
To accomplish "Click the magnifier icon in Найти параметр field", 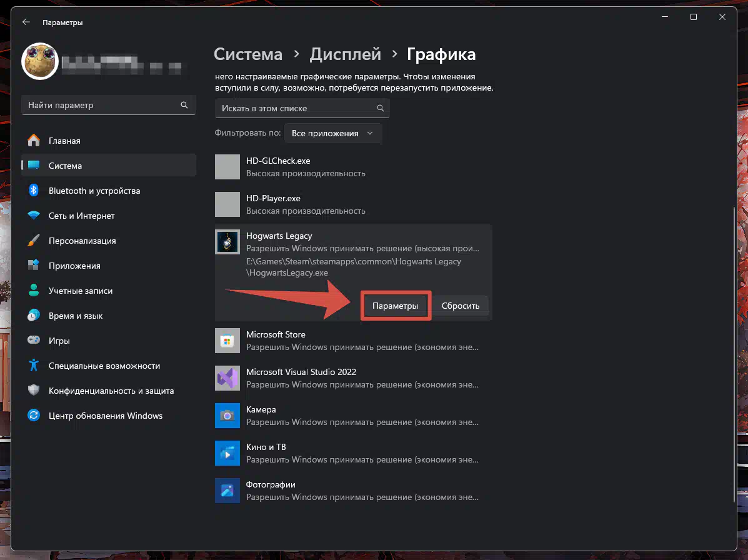I will point(184,105).
